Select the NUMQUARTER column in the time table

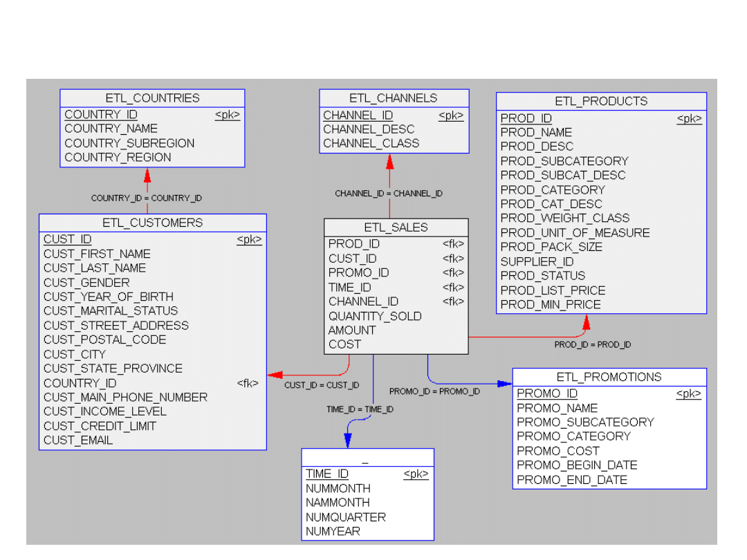(x=346, y=517)
